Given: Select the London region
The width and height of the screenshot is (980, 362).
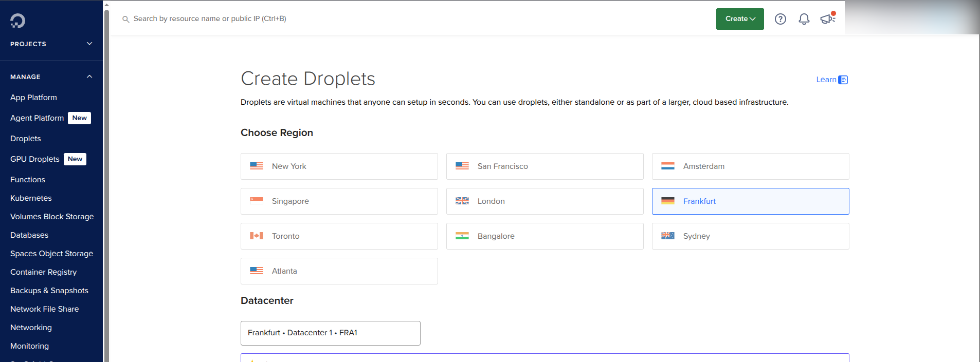Looking at the screenshot, I should (545, 201).
